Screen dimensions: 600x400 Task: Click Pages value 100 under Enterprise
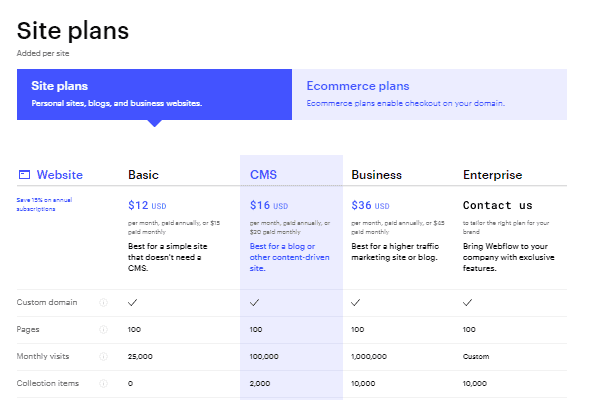tap(469, 330)
